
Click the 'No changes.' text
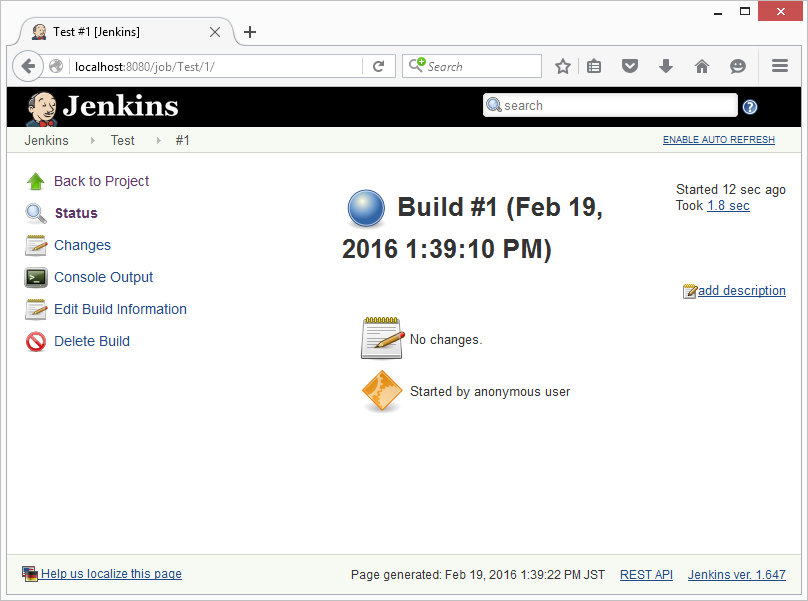[446, 340]
